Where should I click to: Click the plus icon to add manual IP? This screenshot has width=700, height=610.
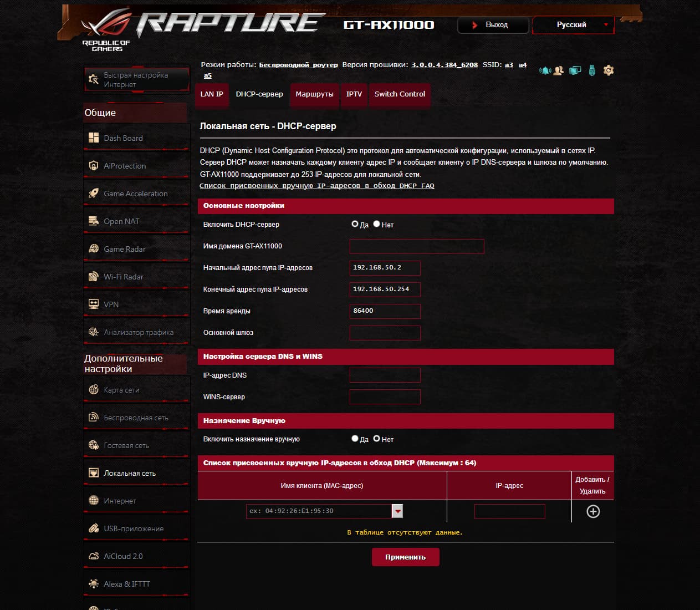tap(593, 511)
